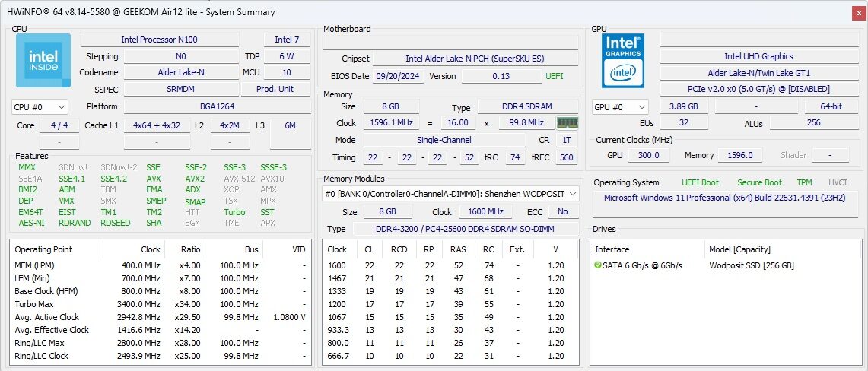Click the Base Clock (HFM) row
This screenshot has height=371, width=868.
[x=161, y=291]
